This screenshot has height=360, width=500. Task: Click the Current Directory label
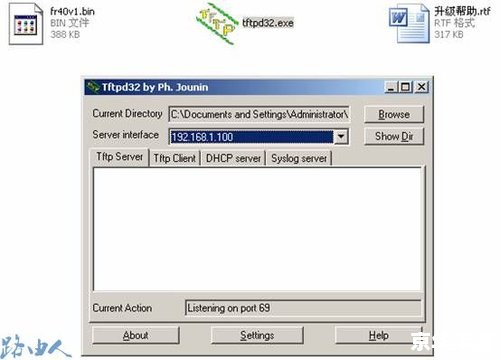point(127,114)
